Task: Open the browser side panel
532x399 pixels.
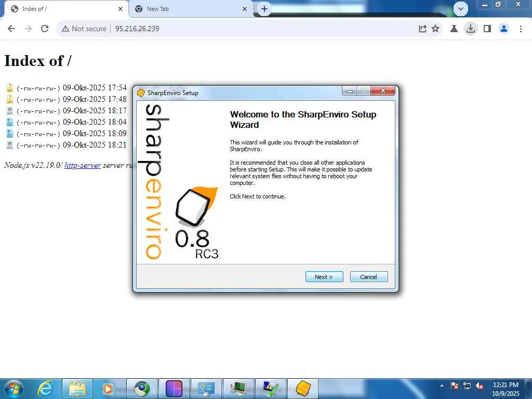Action: coord(487,29)
